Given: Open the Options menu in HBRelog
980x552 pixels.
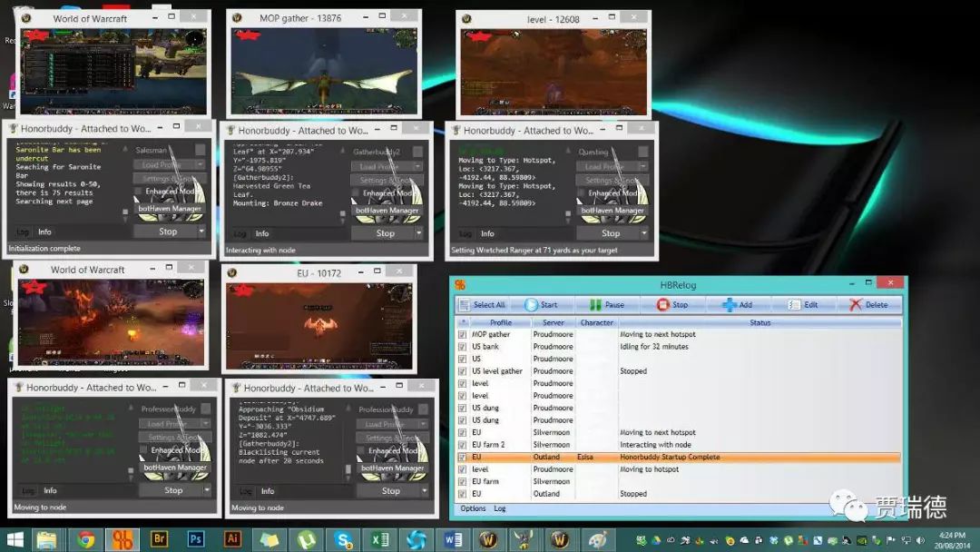Looking at the screenshot, I should [x=473, y=508].
